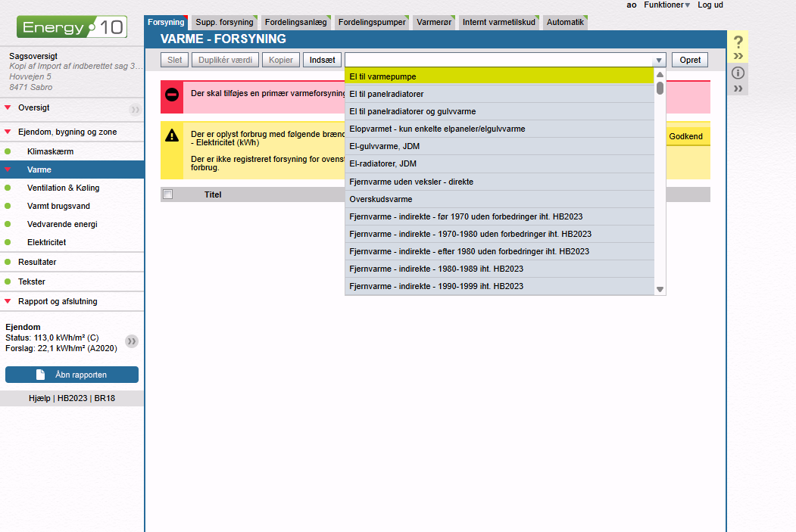Viewport: 796px width, 532px height.
Task: Click the yellow question mark help icon
Action: click(x=738, y=42)
